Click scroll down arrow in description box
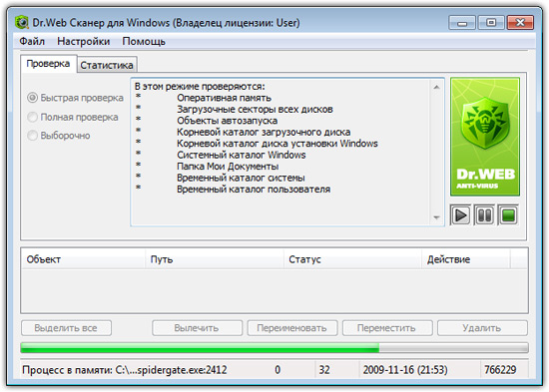 pos(436,217)
